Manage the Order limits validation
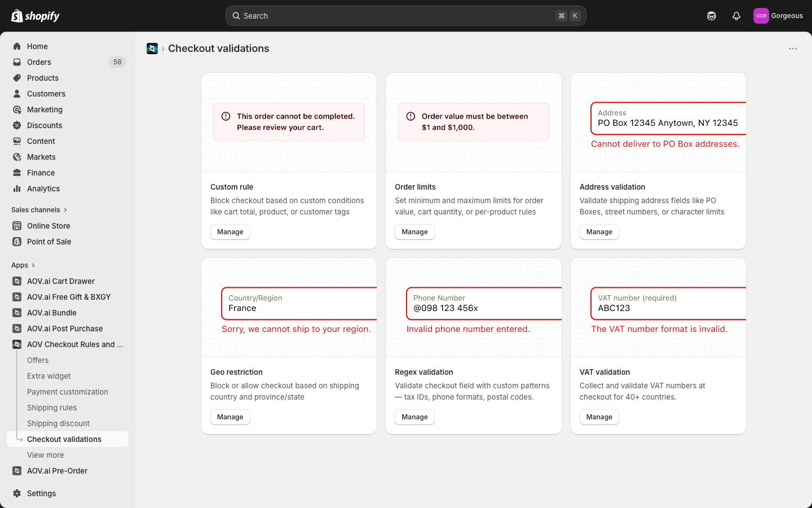812x508 pixels. click(414, 232)
